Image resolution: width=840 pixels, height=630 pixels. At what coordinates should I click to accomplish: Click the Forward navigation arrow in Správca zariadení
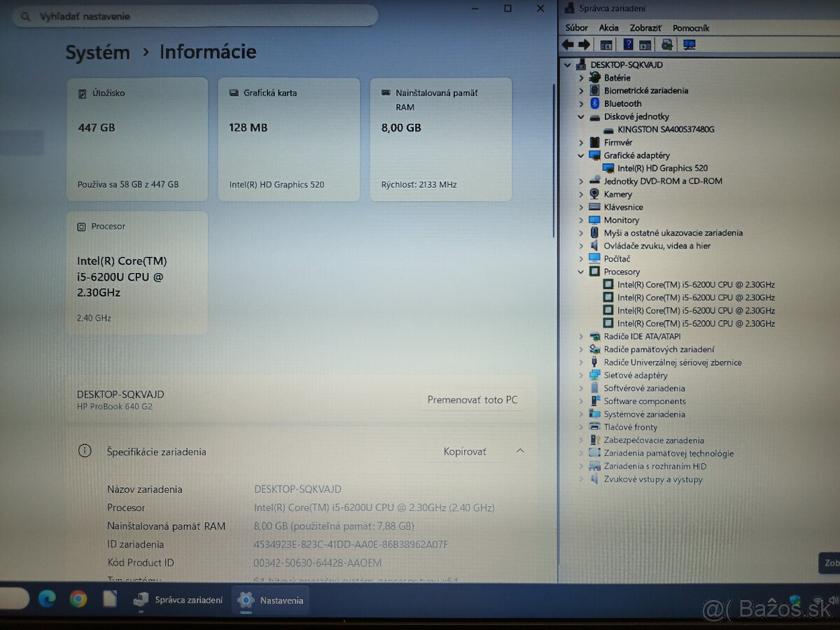point(582,44)
